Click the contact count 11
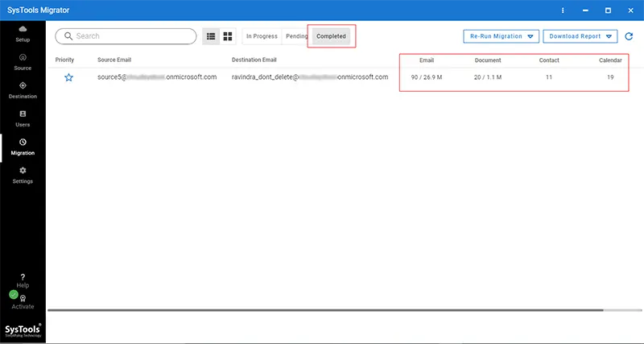This screenshot has width=644, height=344. pyautogui.click(x=549, y=77)
